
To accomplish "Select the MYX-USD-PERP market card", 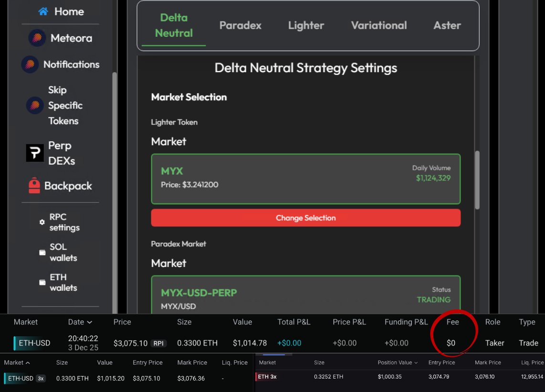I will [306, 295].
